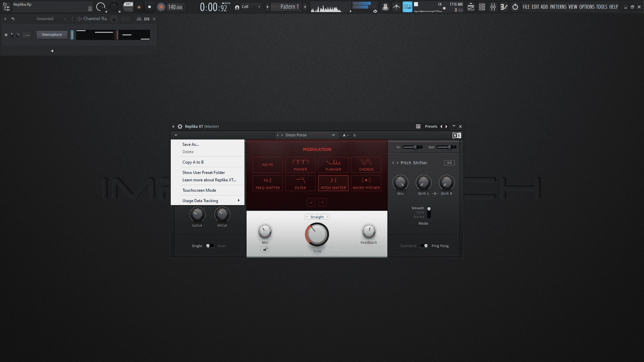The height and width of the screenshot is (362, 644).
Task: Click the headphone snap icon beside Cell
Action: coord(237,7)
